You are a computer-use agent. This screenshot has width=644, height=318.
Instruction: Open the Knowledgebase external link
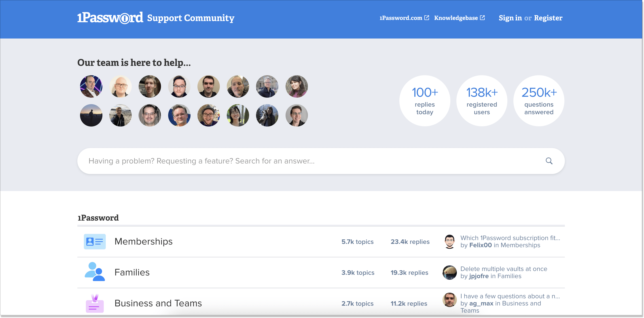(x=460, y=18)
